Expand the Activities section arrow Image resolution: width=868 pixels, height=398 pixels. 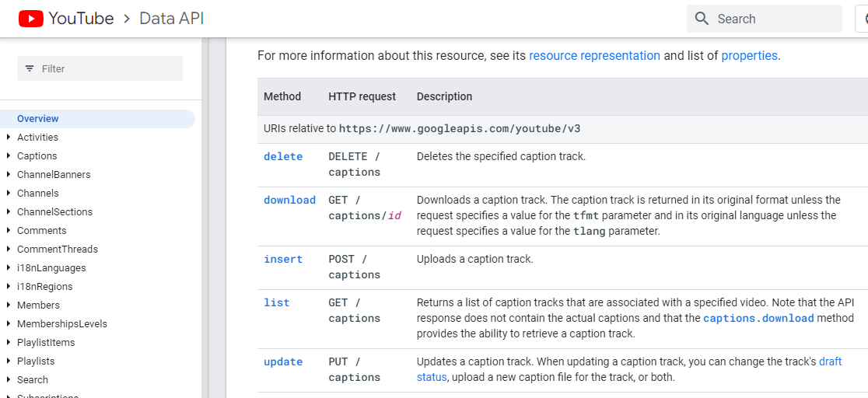(x=9, y=138)
